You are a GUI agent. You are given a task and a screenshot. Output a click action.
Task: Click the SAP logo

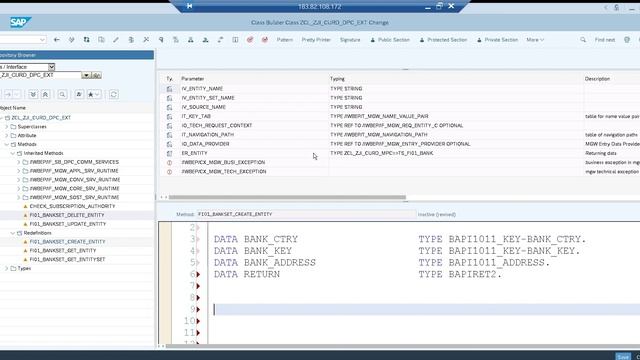(x=20, y=22)
